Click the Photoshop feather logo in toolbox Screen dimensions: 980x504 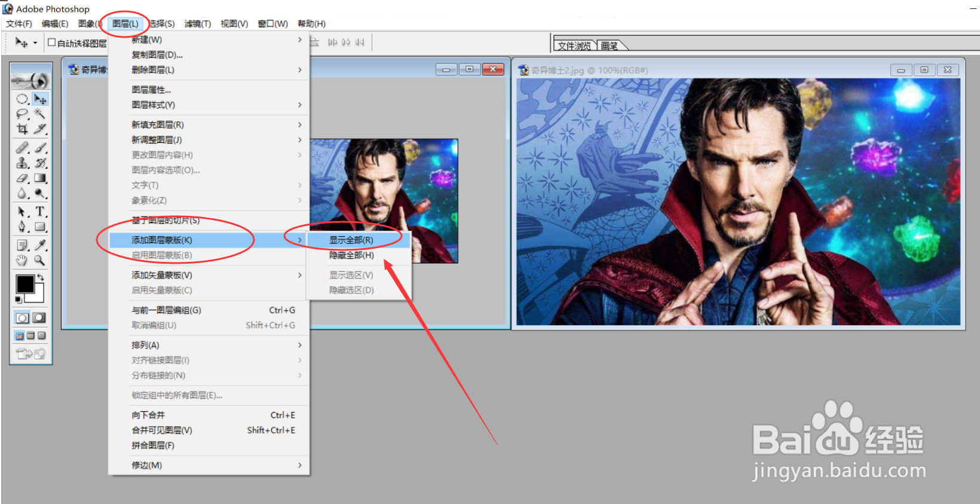pos(31,81)
